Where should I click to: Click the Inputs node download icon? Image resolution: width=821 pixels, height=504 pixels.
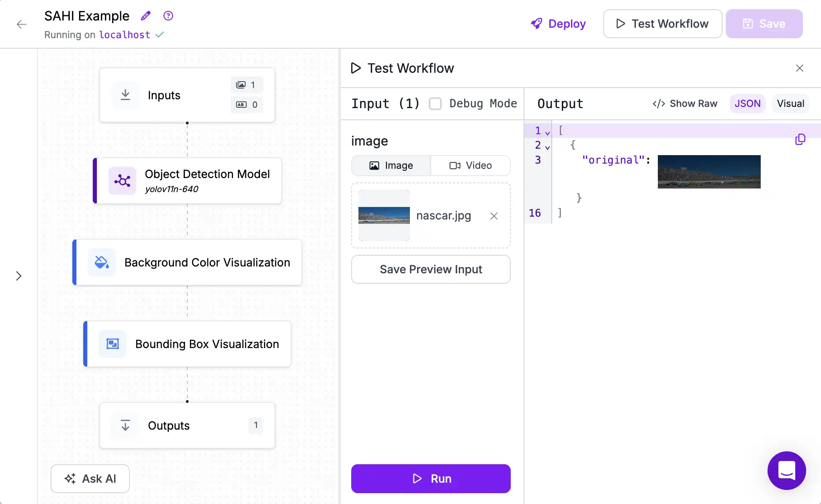click(x=125, y=94)
